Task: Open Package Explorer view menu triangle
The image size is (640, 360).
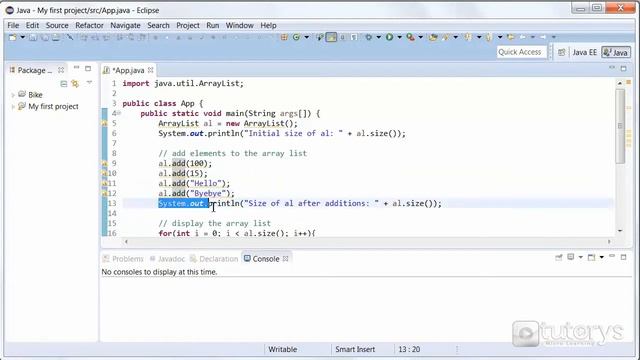Action: (89, 83)
